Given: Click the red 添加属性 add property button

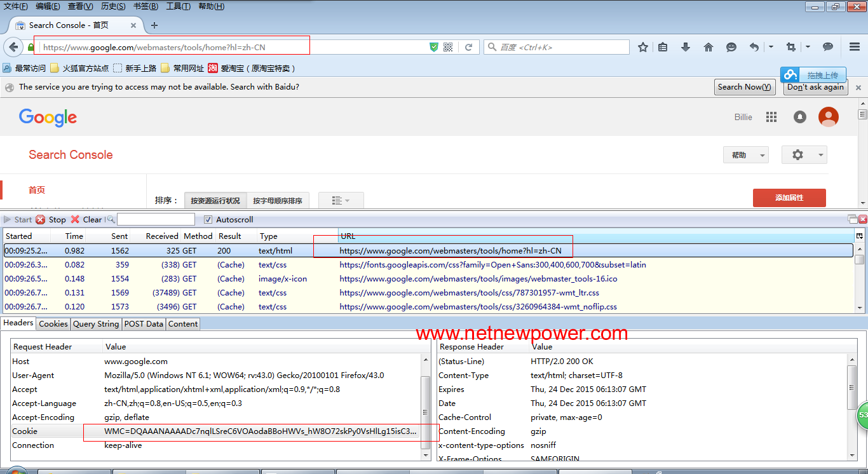Looking at the screenshot, I should click(x=789, y=198).
